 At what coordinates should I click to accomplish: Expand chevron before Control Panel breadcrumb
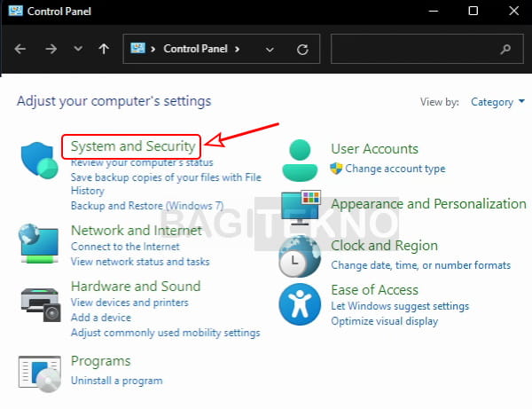(x=153, y=49)
